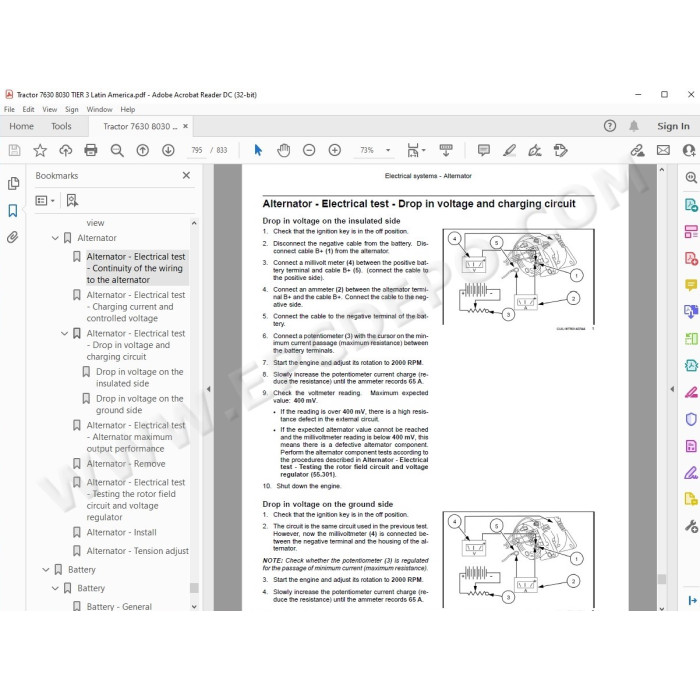Open the File menu
The width and height of the screenshot is (700, 700).
[x=9, y=109]
